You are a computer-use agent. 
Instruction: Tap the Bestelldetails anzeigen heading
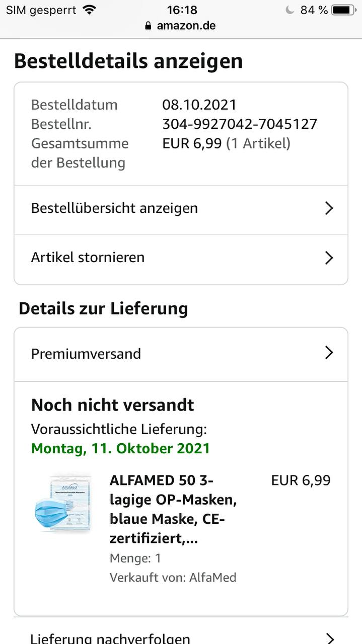[128, 61]
